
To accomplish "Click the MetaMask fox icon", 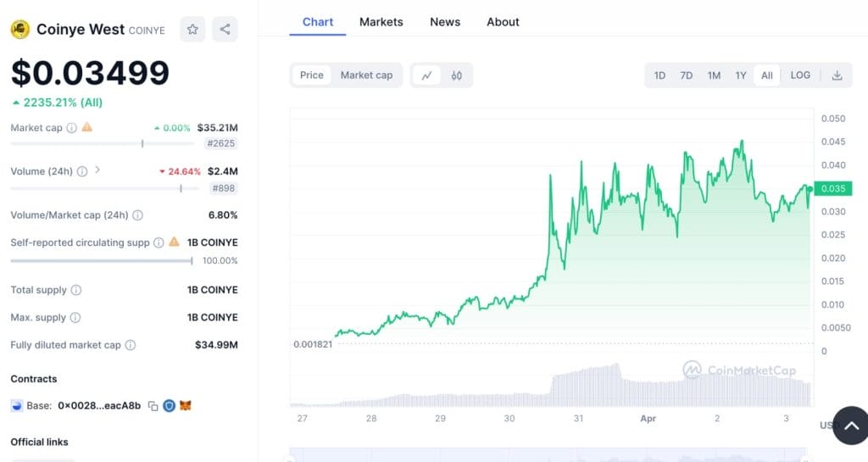I will (x=185, y=406).
